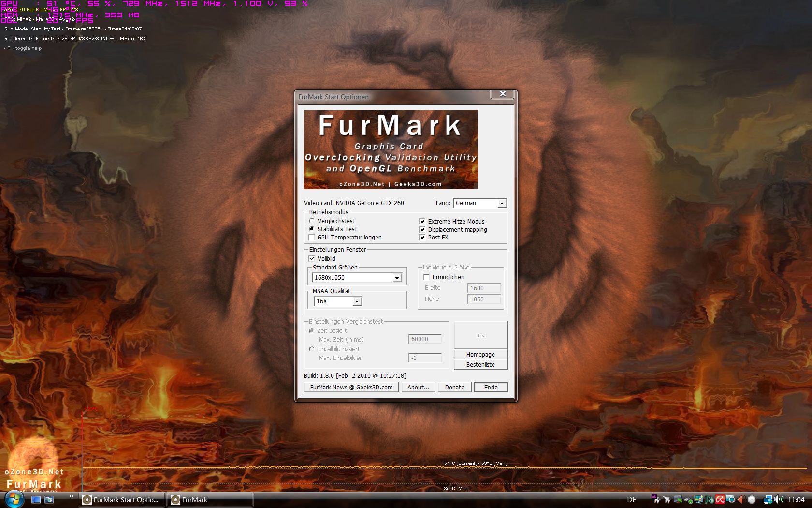Viewport: 812px width, 508px height.
Task: Click the network connection tray icon
Action: pyautogui.click(x=767, y=500)
